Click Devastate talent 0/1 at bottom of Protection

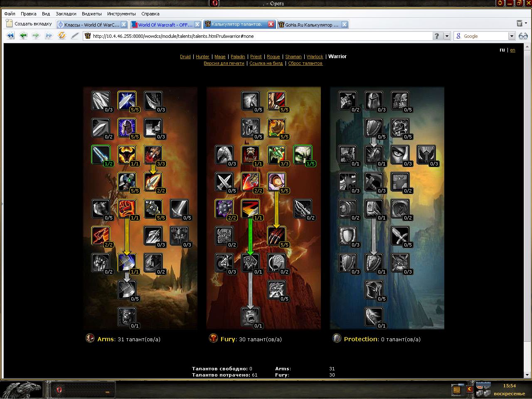pyautogui.click(x=374, y=317)
